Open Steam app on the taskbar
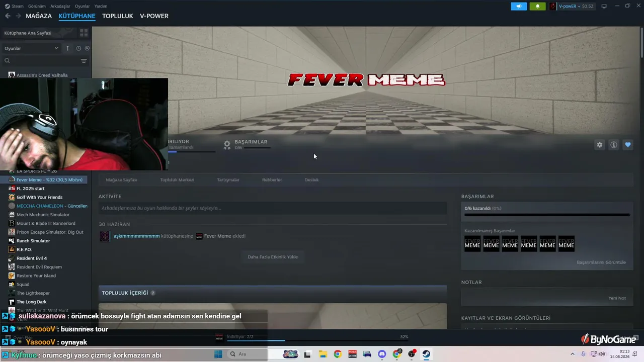Viewport: 644px width, 362px height. (426, 354)
